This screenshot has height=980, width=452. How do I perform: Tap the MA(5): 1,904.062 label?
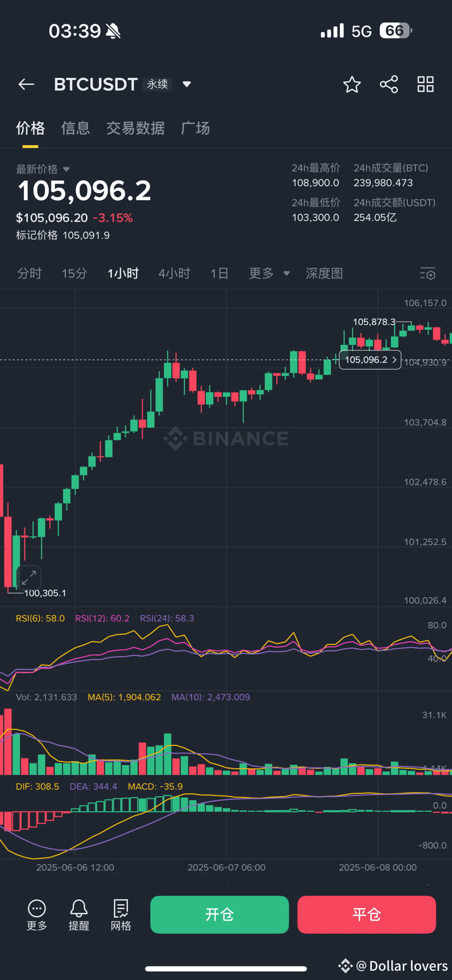point(124,697)
